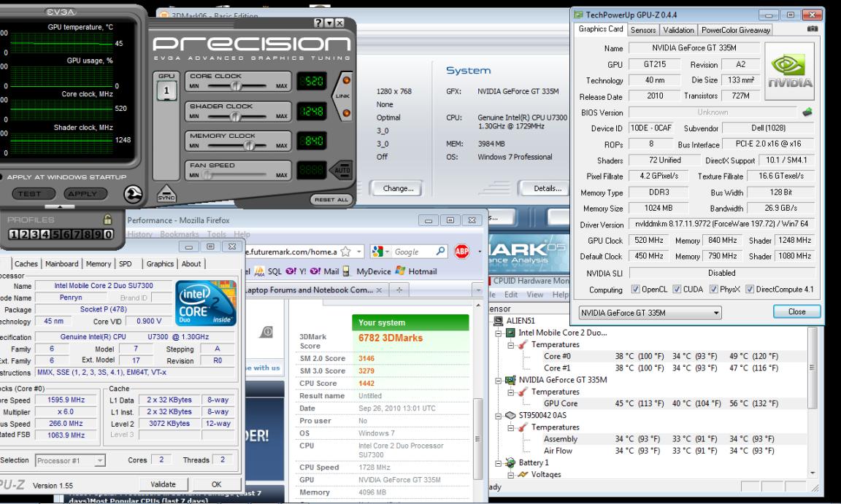841x504 pixels.
Task: Open the Adblock Plus ABP icon
Action: pyautogui.click(x=462, y=251)
